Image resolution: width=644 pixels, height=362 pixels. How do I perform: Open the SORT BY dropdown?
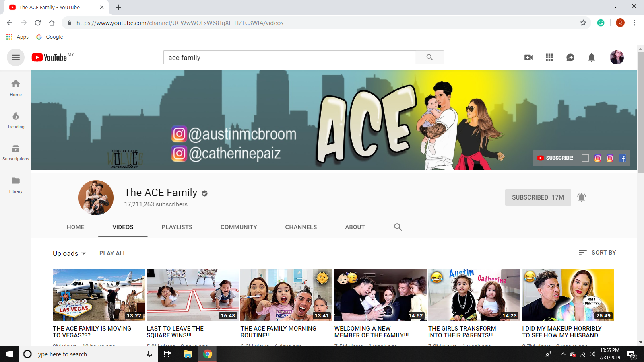[597, 253]
